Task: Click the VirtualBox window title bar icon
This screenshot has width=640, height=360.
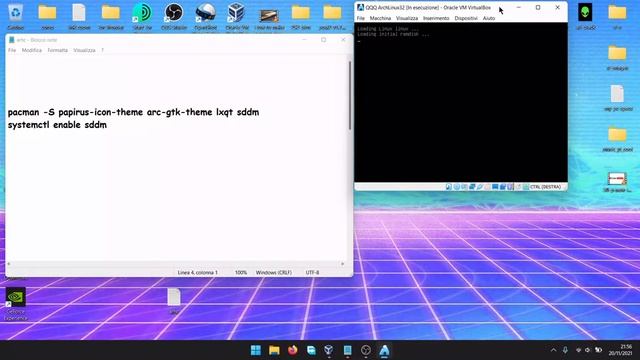Action: coord(360,7)
